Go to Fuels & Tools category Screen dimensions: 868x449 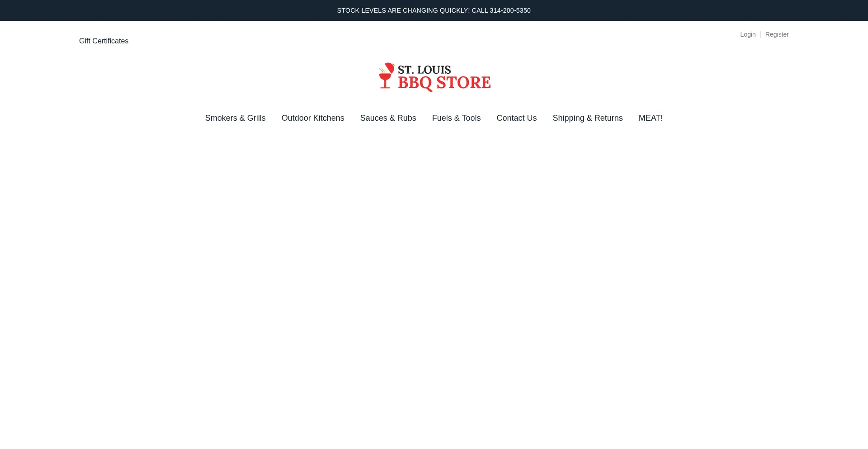click(456, 118)
